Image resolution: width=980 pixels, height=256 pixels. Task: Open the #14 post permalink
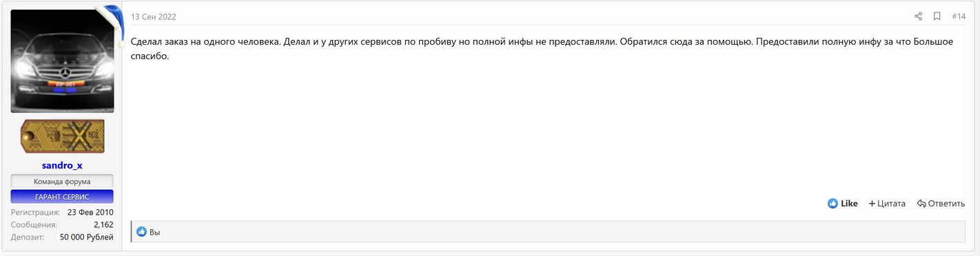959,17
